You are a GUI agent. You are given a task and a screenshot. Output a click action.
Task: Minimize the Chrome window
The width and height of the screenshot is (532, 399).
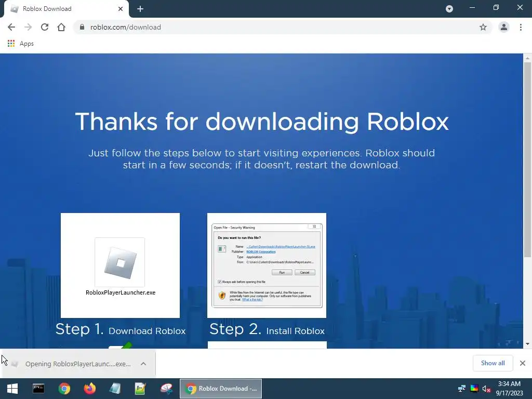click(x=472, y=7)
